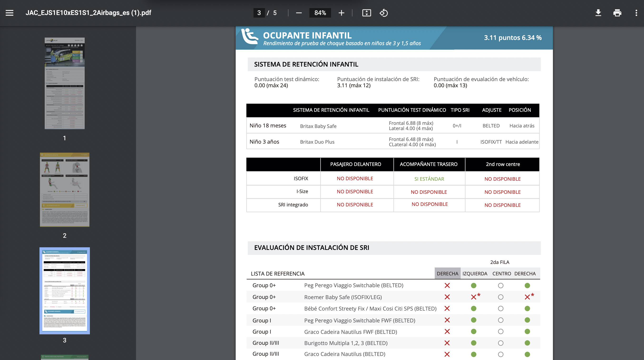
Task: Click the EVALUACIÓN DE INSTALACIÓN DE SRI heading
Action: (312, 248)
